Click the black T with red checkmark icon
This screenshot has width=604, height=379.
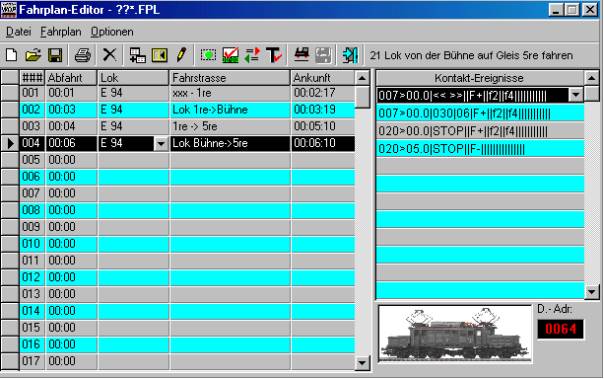(x=274, y=55)
